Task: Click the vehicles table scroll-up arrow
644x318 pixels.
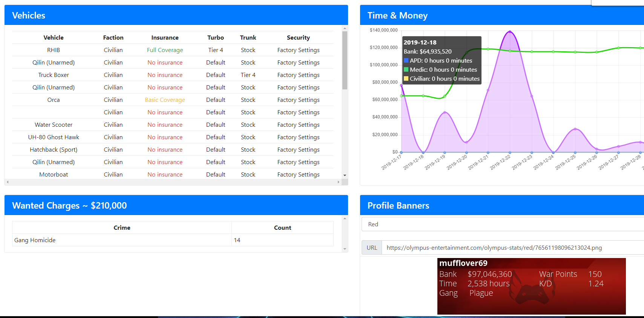Action: (x=345, y=28)
